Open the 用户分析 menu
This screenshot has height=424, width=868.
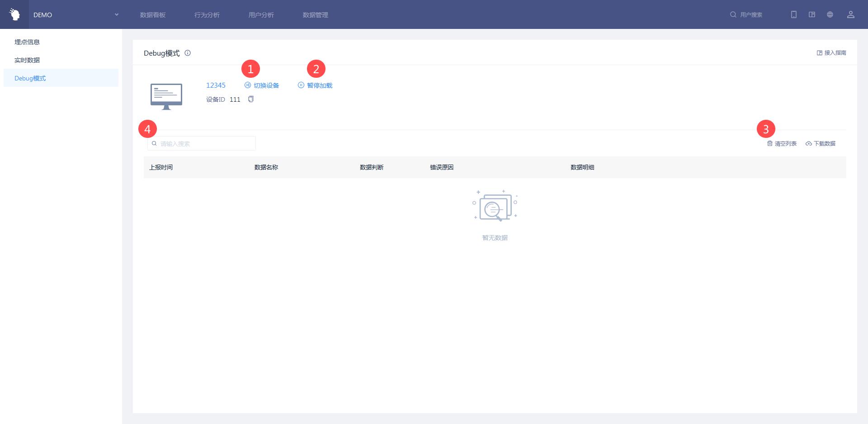click(261, 15)
